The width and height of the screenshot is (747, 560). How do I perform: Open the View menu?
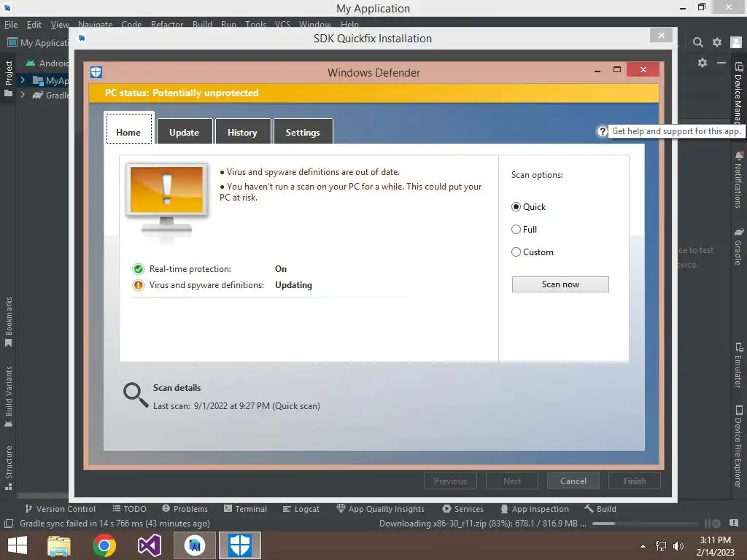point(60,24)
